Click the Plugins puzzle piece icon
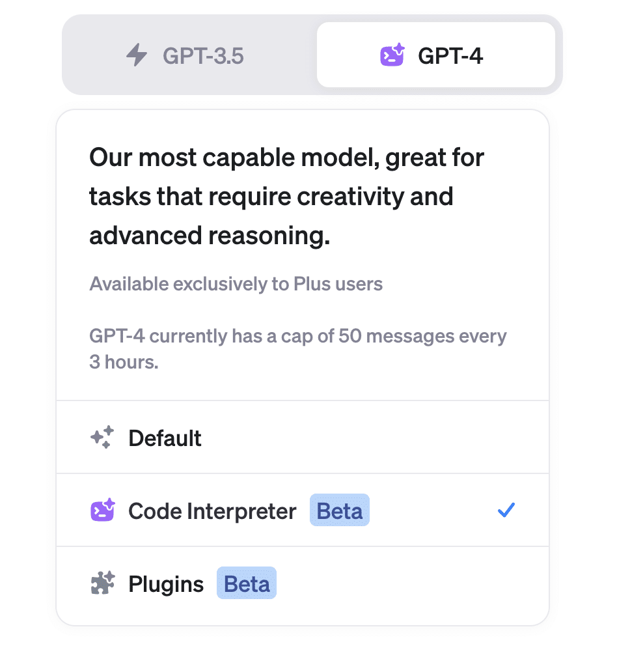This screenshot has height=672, width=617. pos(102,583)
